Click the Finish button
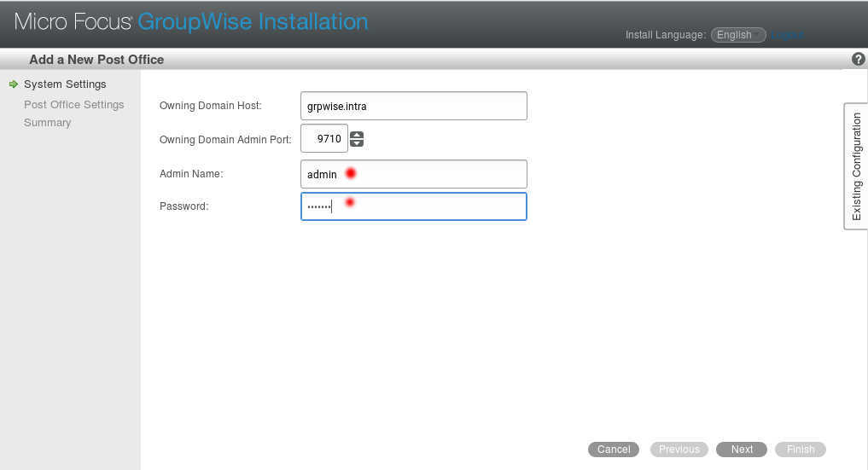The width and height of the screenshot is (868, 470). tap(801, 449)
